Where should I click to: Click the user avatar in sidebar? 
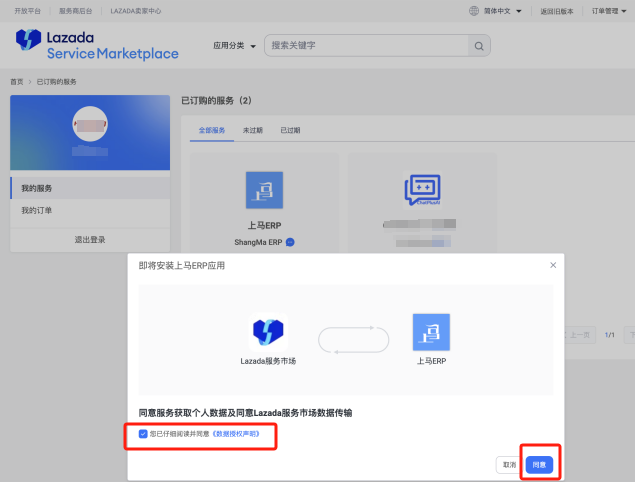pyautogui.click(x=90, y=124)
